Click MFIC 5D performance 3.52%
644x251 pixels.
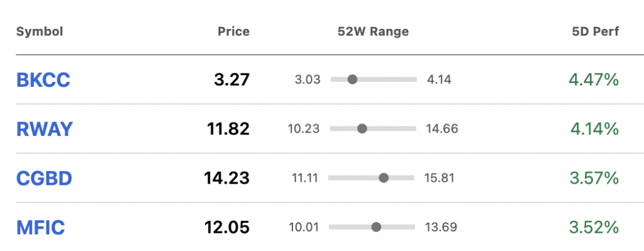[594, 227]
